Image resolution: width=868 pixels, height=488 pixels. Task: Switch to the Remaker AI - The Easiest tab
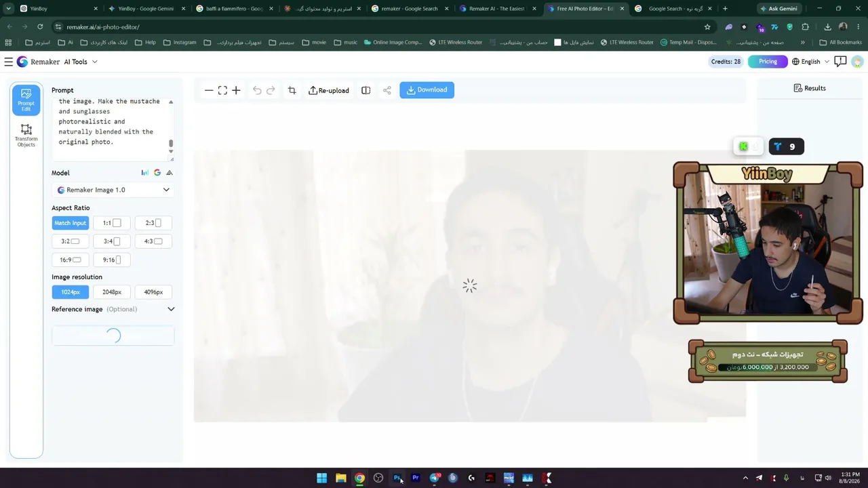497,9
